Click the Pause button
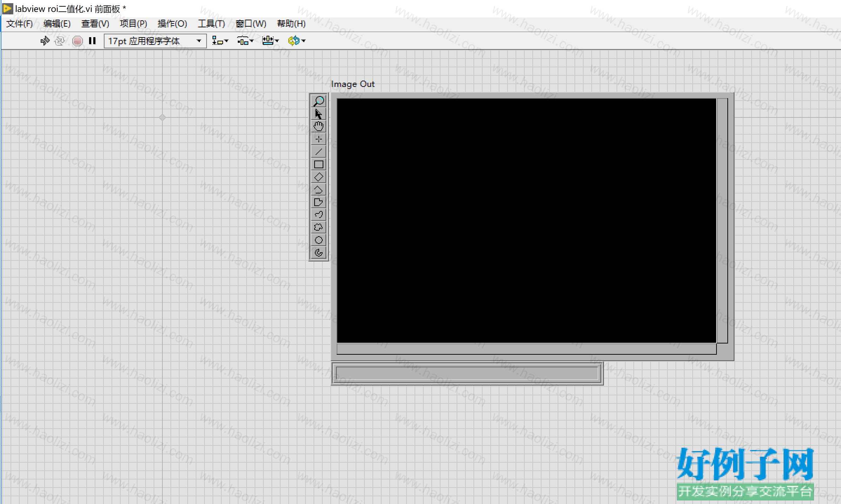The height and width of the screenshot is (504, 841). pos(92,41)
